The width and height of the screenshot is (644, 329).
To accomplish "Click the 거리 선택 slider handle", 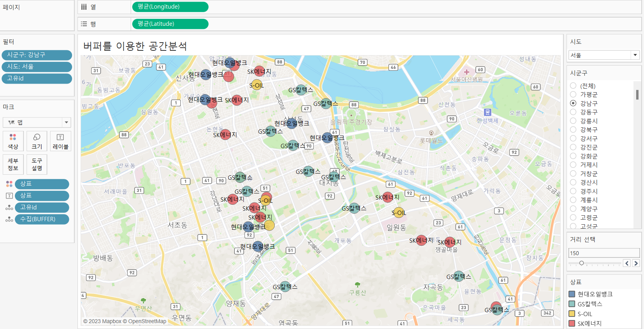I will pyautogui.click(x=581, y=263).
